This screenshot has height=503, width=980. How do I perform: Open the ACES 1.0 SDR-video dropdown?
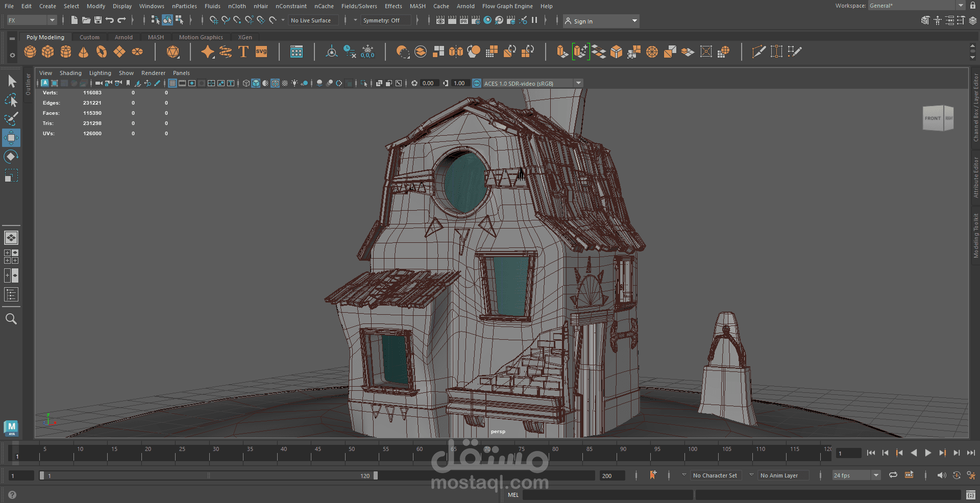[532, 83]
